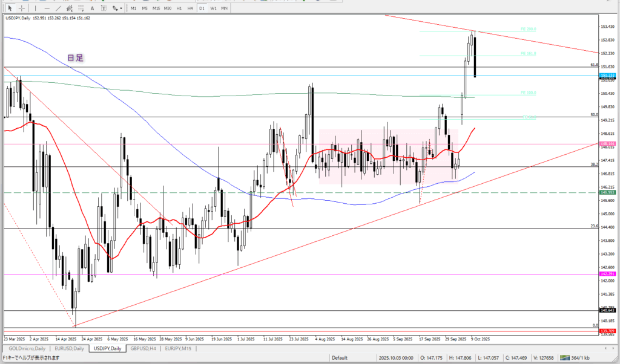The width and height of the screenshot is (620, 364).
Task: Activate the crosshair tool
Action: (21, 8)
